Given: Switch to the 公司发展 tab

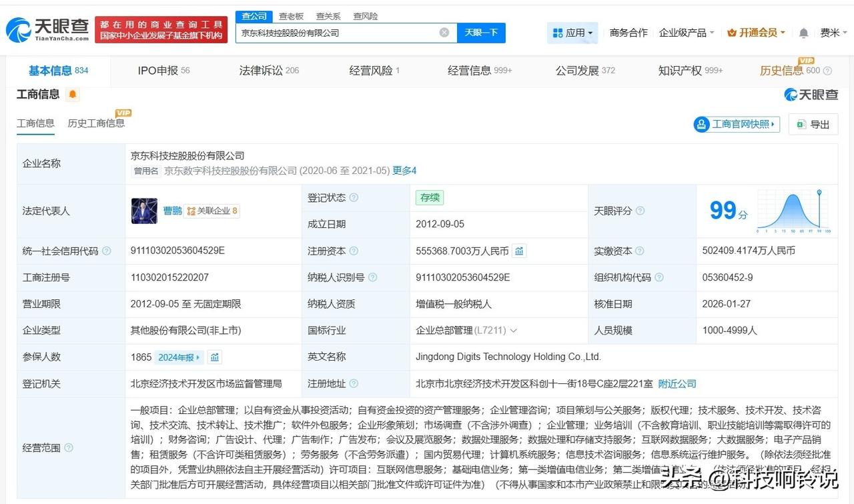Looking at the screenshot, I should [585, 71].
